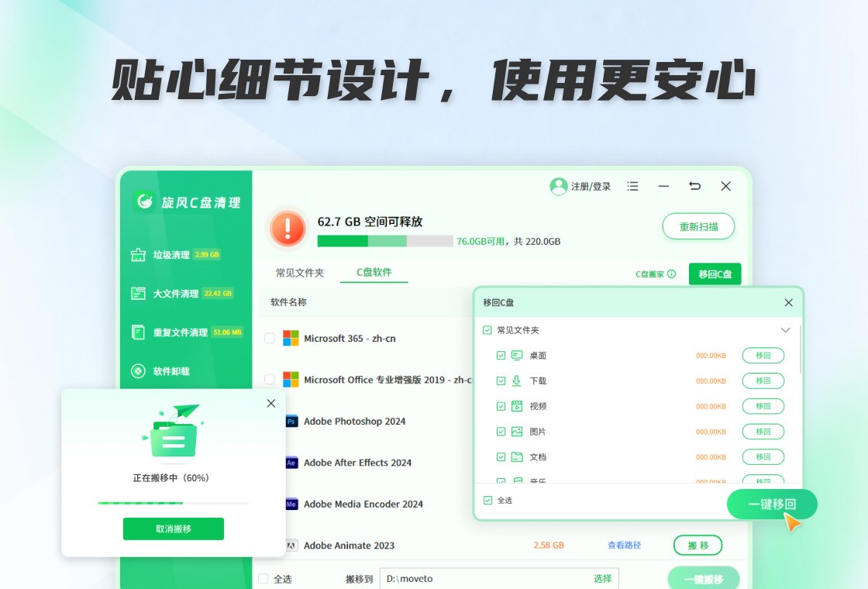Image resolution: width=868 pixels, height=589 pixels.
Task: Open the 垃圾清理 sidebar icon
Action: click(139, 255)
